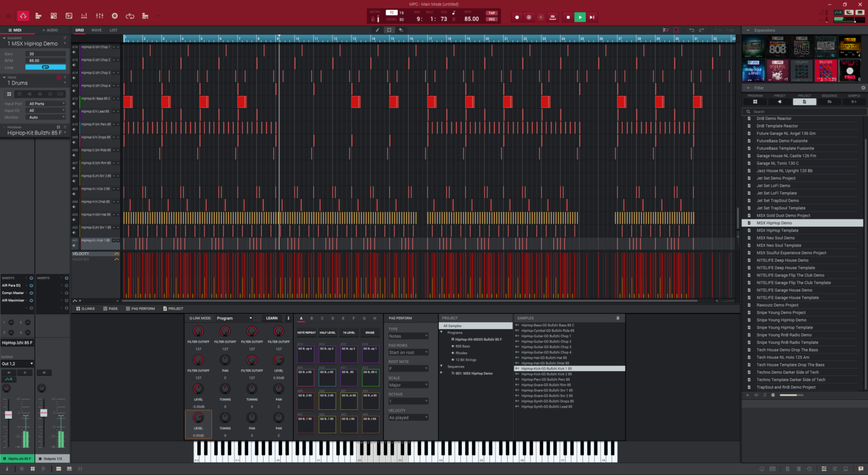Open the Program Edit mode icon
This screenshot has height=475, width=868.
(54, 17)
